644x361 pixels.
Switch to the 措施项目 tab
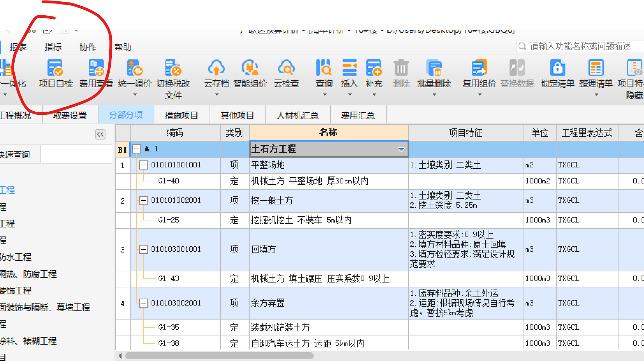(181, 115)
